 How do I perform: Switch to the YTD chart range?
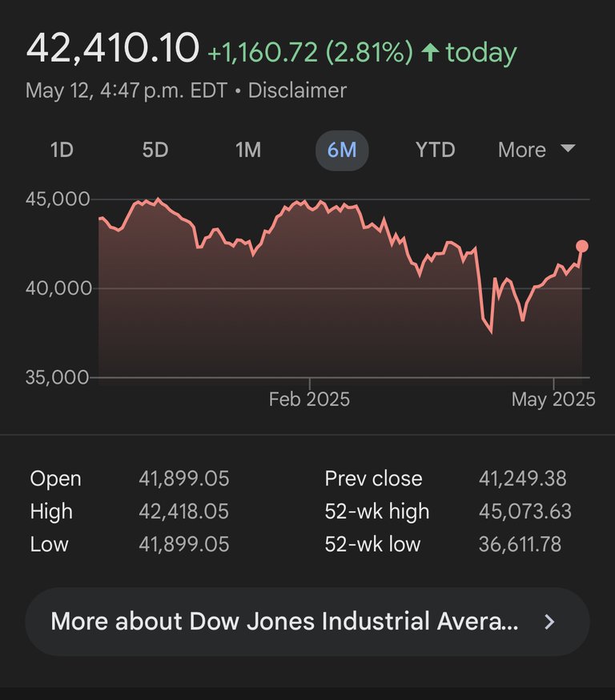pos(435,150)
